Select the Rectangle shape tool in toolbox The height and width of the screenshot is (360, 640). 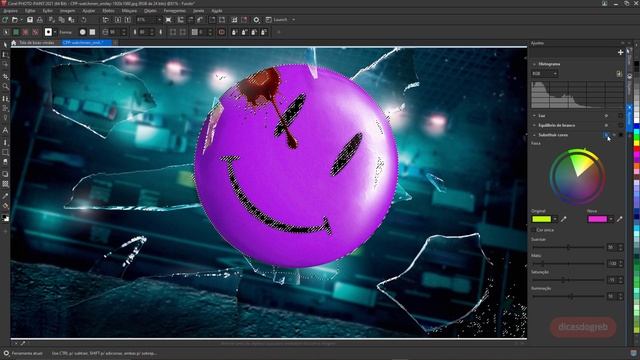pyautogui.click(x=5, y=152)
